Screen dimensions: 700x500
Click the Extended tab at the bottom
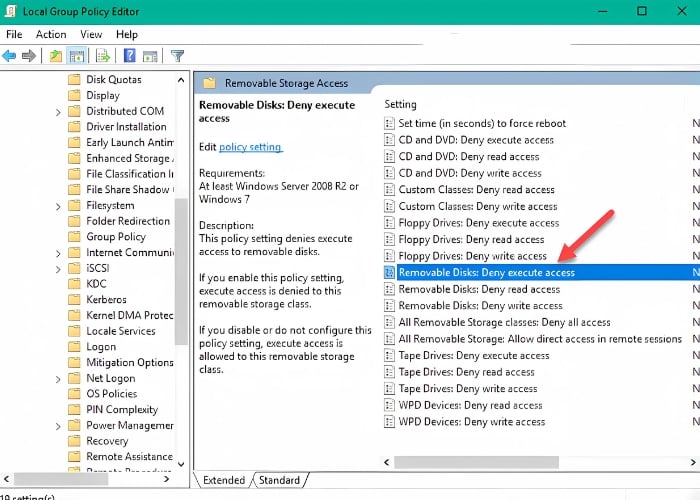224,480
